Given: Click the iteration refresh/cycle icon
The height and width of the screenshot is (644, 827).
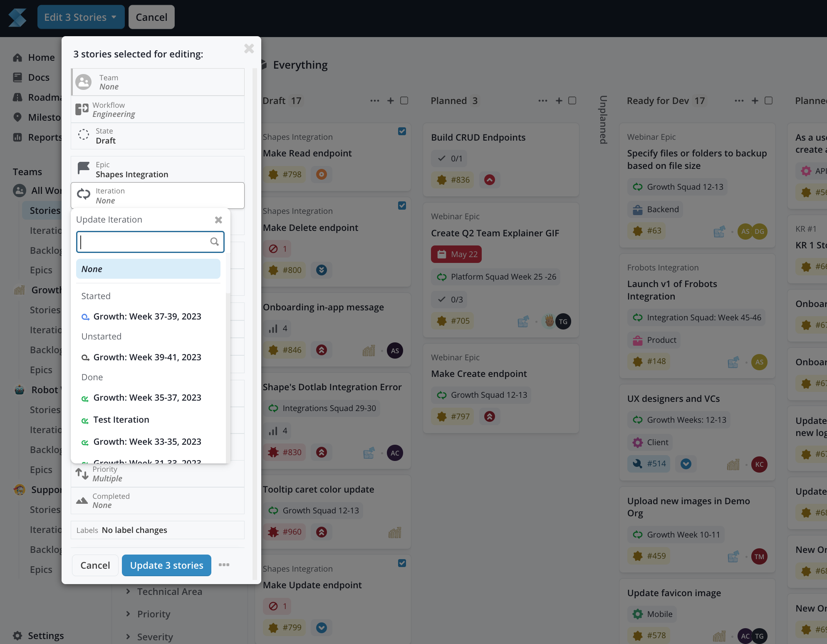Looking at the screenshot, I should tap(83, 195).
